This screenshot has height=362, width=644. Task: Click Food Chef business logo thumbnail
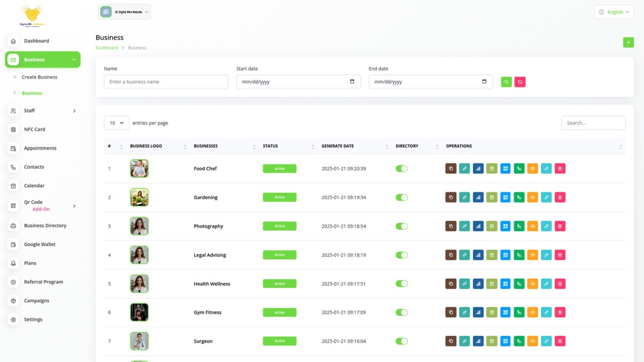(x=139, y=168)
